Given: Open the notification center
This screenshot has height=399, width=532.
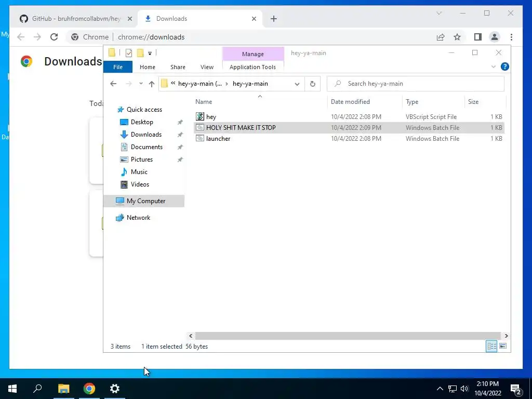Looking at the screenshot, I should [516, 389].
